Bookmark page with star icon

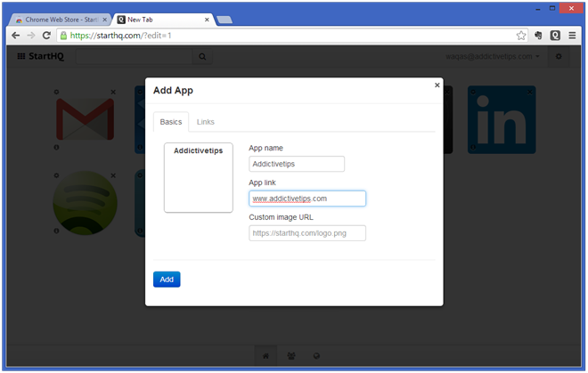[x=521, y=36]
